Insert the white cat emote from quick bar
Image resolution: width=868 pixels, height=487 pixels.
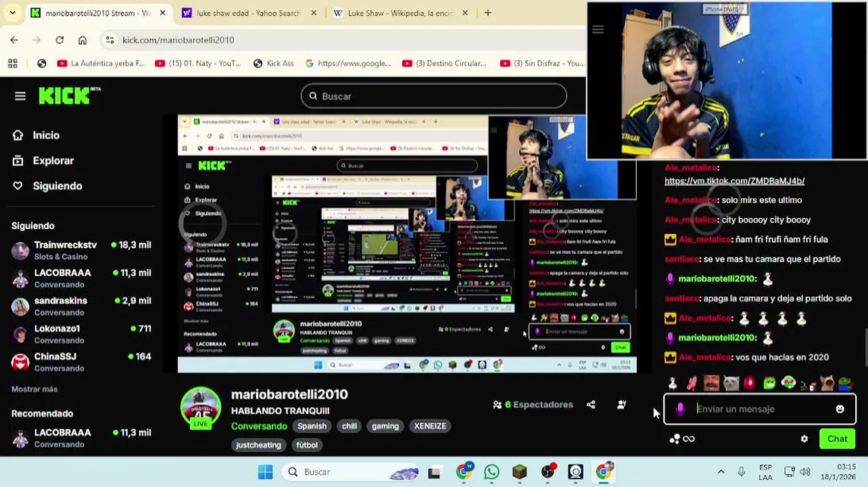tap(731, 384)
